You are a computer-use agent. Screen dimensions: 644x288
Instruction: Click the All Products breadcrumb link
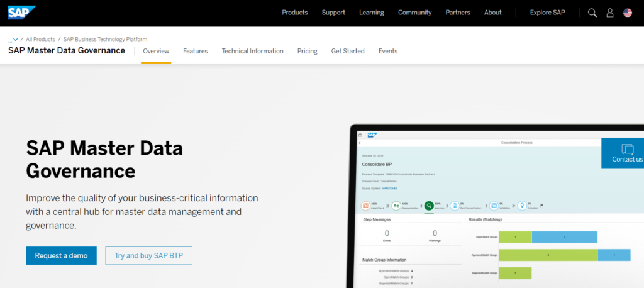40,39
